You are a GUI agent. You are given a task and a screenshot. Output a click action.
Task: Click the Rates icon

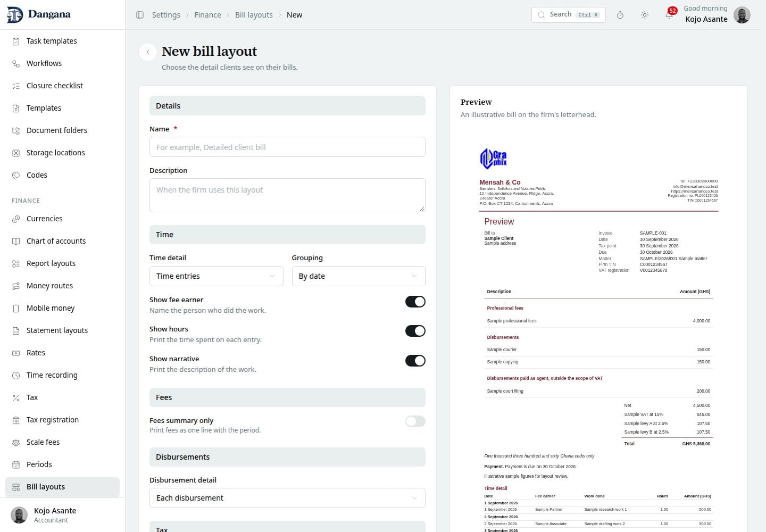click(16, 353)
